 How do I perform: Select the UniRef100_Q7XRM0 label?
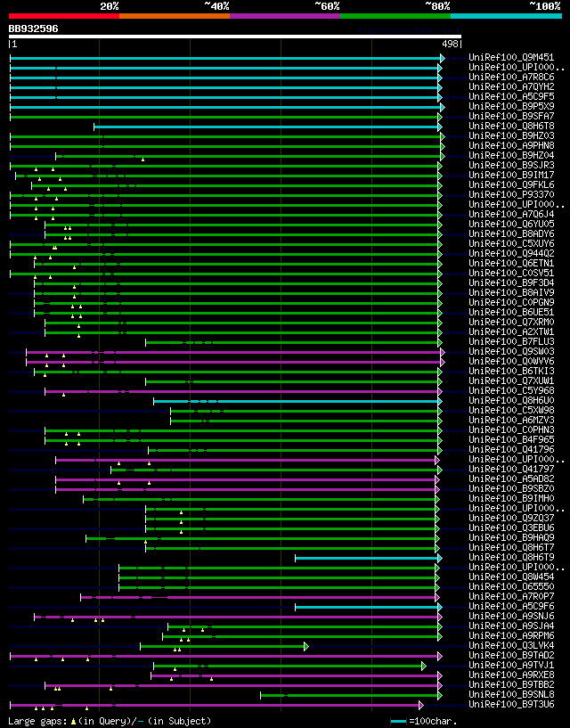point(511,322)
